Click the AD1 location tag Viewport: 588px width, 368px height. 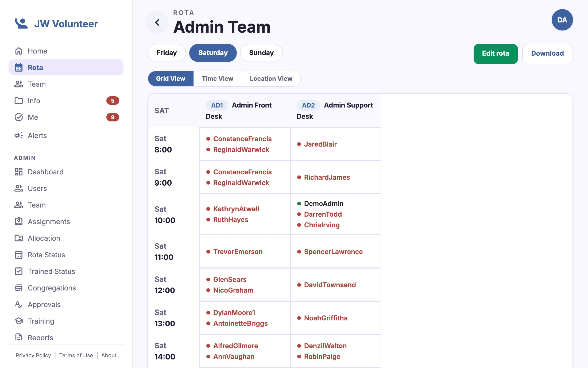pos(217,105)
